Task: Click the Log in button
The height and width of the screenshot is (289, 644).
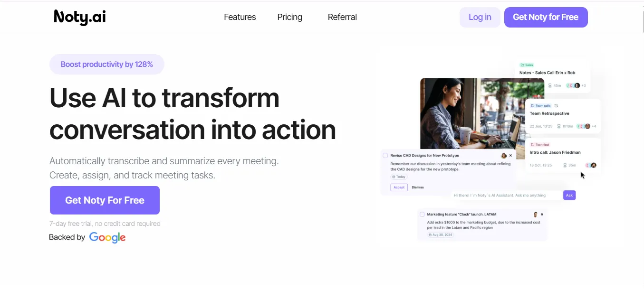Action: [480, 17]
